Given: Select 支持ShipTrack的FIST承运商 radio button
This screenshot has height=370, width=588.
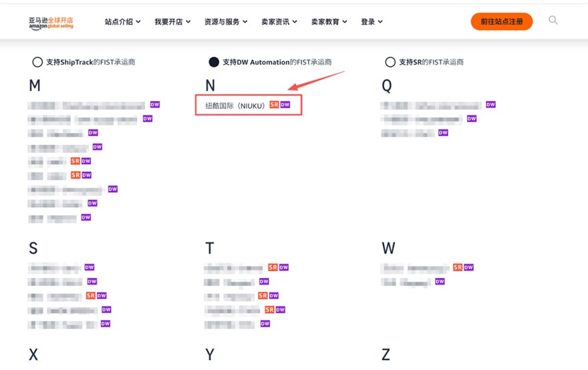Looking at the screenshot, I should (x=37, y=62).
